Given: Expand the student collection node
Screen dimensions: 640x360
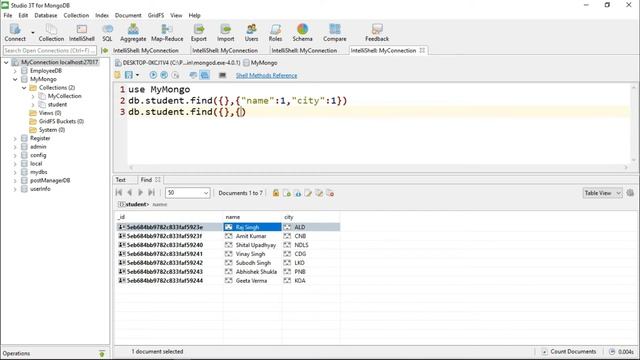Looking at the screenshot, I should [33, 105].
